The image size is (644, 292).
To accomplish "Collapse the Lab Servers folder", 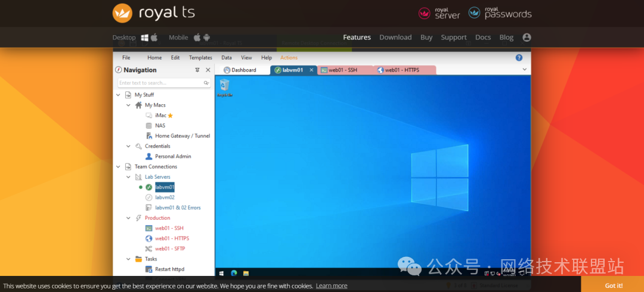I will pyautogui.click(x=129, y=177).
